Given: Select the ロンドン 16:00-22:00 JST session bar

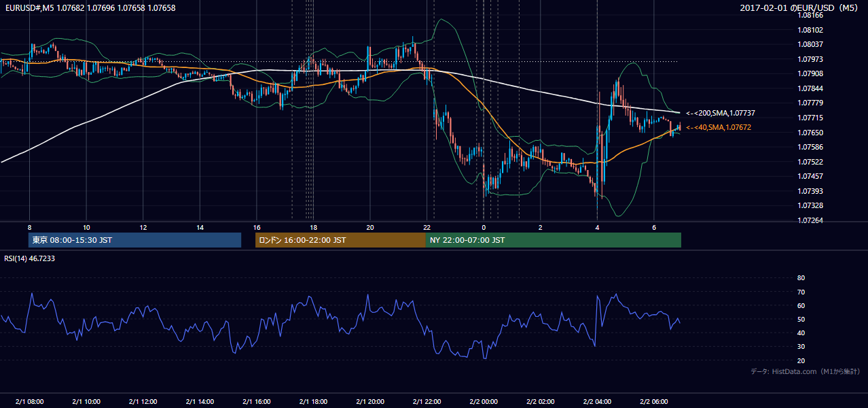Looking at the screenshot, I should point(340,240).
